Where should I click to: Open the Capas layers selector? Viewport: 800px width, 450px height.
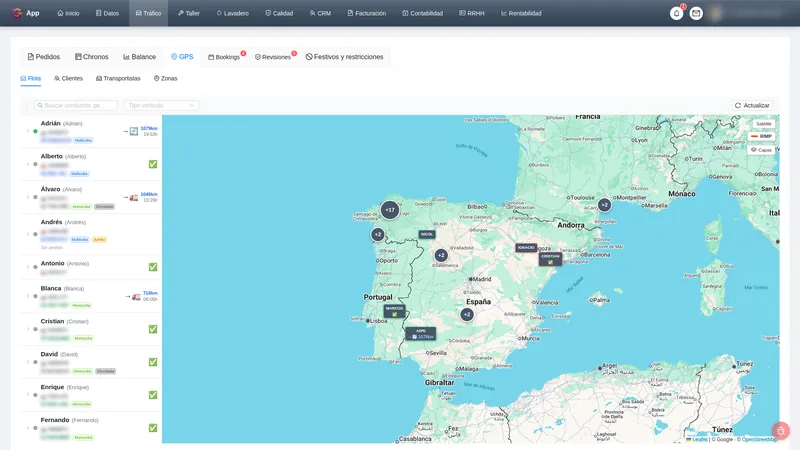click(x=762, y=150)
